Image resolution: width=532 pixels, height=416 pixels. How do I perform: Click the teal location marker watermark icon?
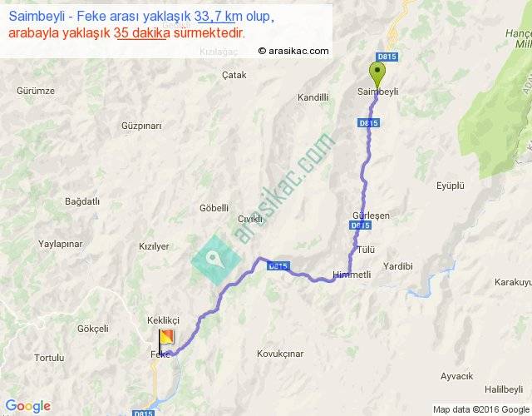[216, 260]
